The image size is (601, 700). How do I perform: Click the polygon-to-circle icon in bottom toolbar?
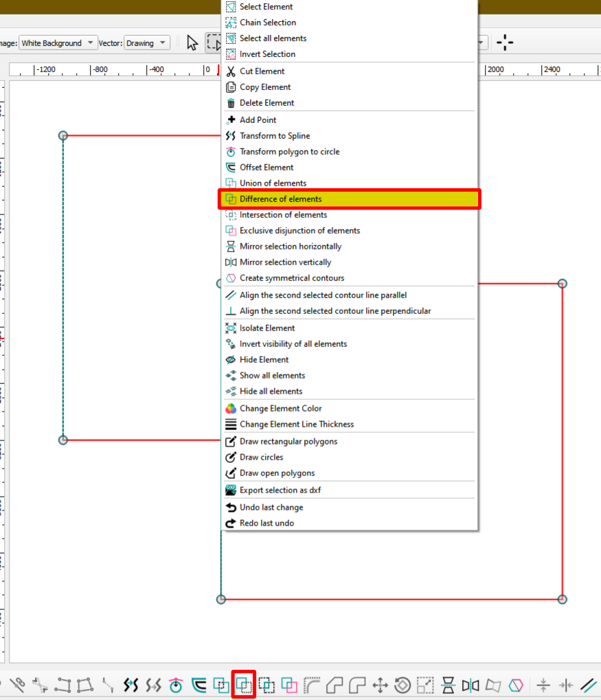(176, 685)
